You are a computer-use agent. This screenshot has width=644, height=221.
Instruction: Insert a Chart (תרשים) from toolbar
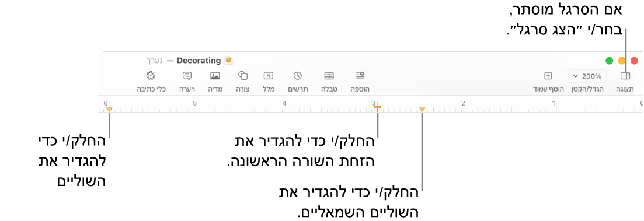pos(298,76)
